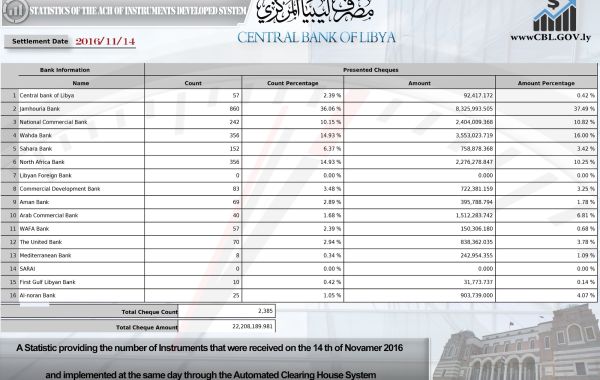The width and height of the screenshot is (600, 380).
Task: Click Commercial Development Bank row name
Action: [x=60, y=189]
